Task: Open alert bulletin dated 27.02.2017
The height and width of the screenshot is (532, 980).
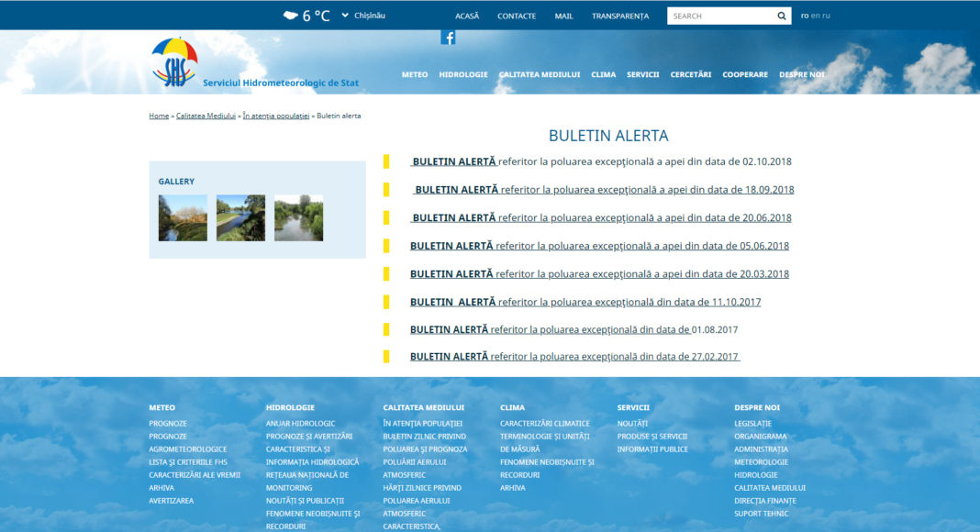Action: [x=575, y=357]
